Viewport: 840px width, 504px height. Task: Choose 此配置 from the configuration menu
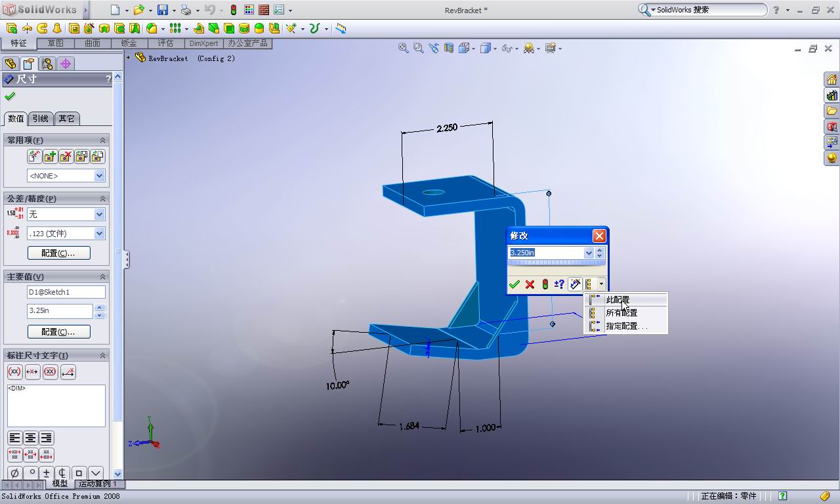point(626,300)
